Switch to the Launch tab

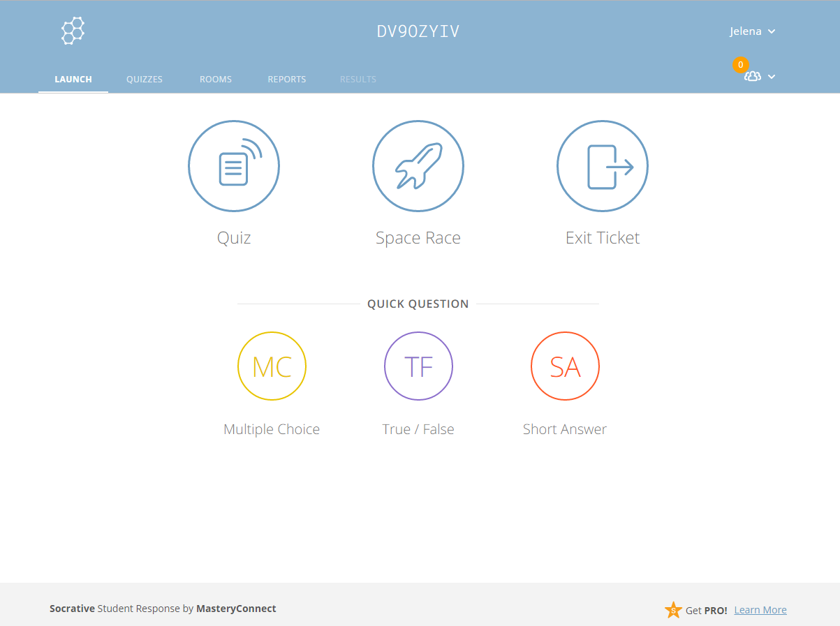coord(73,80)
